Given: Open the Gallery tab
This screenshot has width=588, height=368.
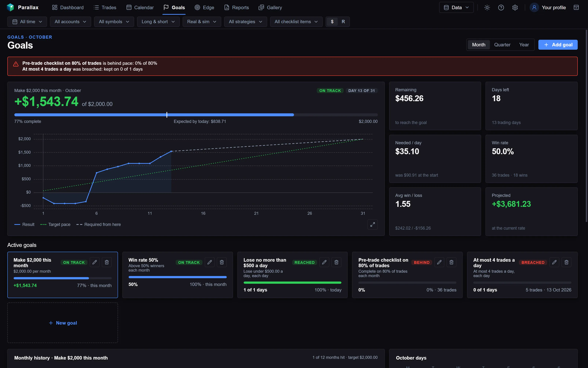Looking at the screenshot, I should point(270,8).
